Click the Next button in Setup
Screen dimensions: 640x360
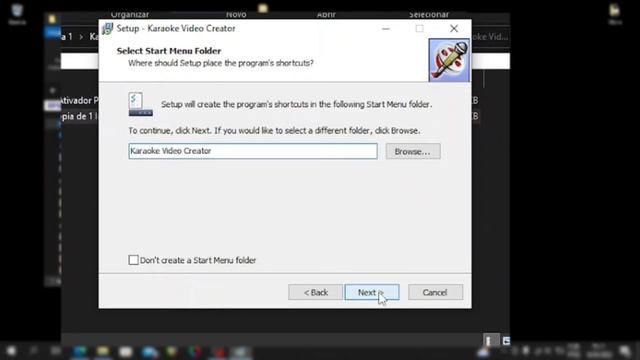point(372,292)
